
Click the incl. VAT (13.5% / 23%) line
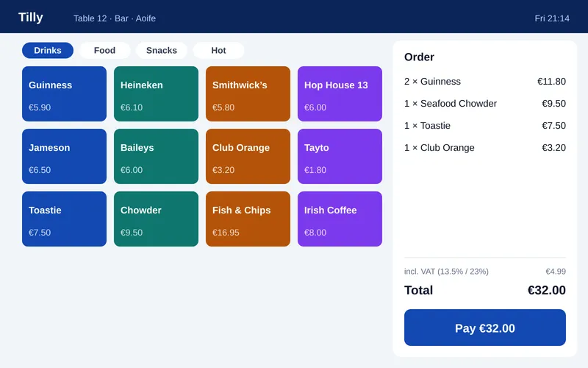click(x=485, y=272)
